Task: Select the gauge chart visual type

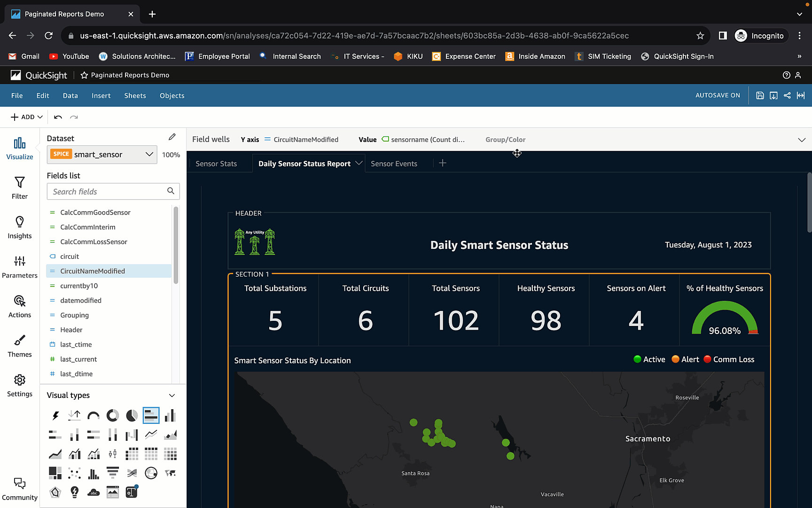Action: pos(93,415)
